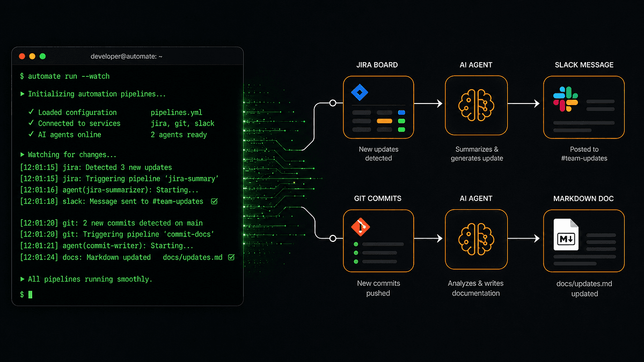Click the orange bar in the Jira Board card

tap(384, 121)
